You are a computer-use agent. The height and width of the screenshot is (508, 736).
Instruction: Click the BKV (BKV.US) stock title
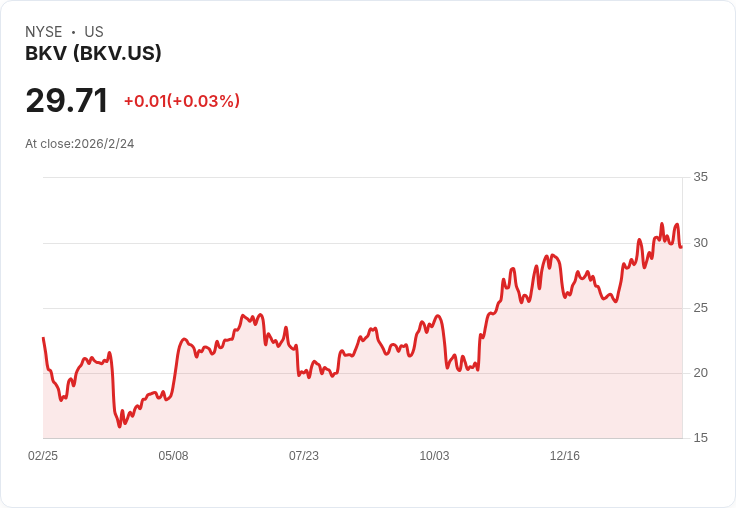[x=93, y=53]
